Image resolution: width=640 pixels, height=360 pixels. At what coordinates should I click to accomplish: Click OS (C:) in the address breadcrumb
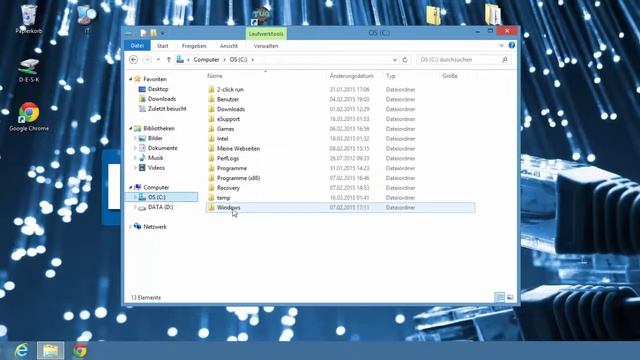point(238,60)
